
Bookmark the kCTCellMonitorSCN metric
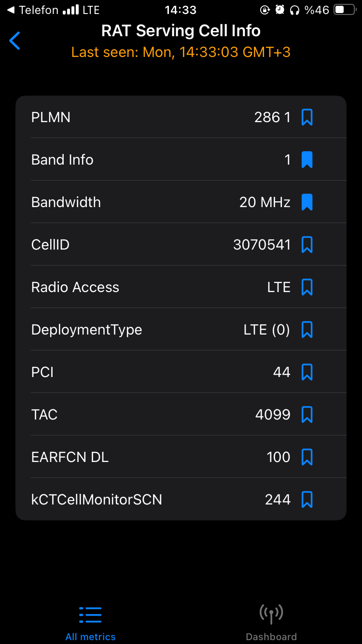pyautogui.click(x=307, y=500)
